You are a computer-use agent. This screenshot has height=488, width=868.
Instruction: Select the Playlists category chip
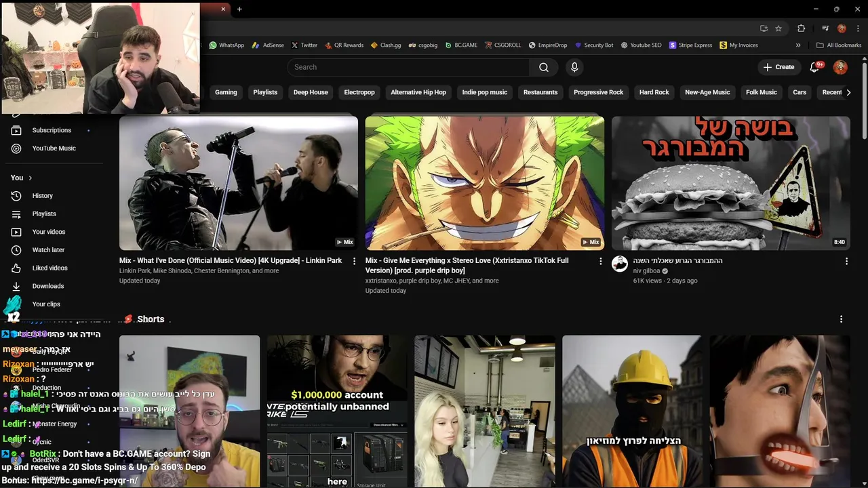pyautogui.click(x=265, y=92)
